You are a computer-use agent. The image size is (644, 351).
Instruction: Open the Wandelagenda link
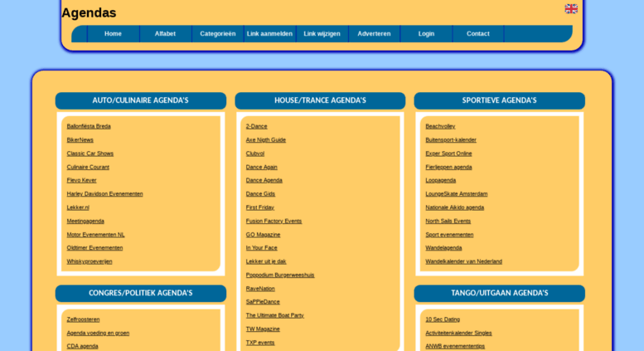click(443, 247)
